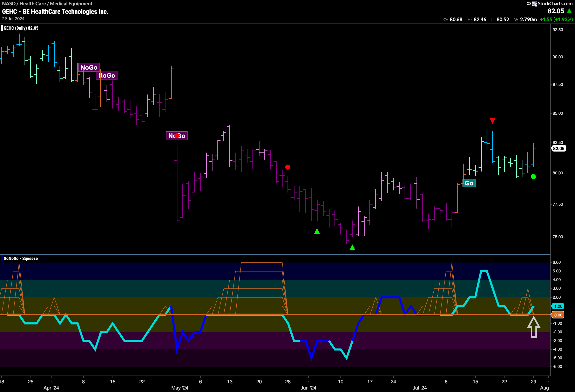This screenshot has height=392, width=575.
Task: Click the green up-triangle below the June low
Action: (x=352, y=247)
